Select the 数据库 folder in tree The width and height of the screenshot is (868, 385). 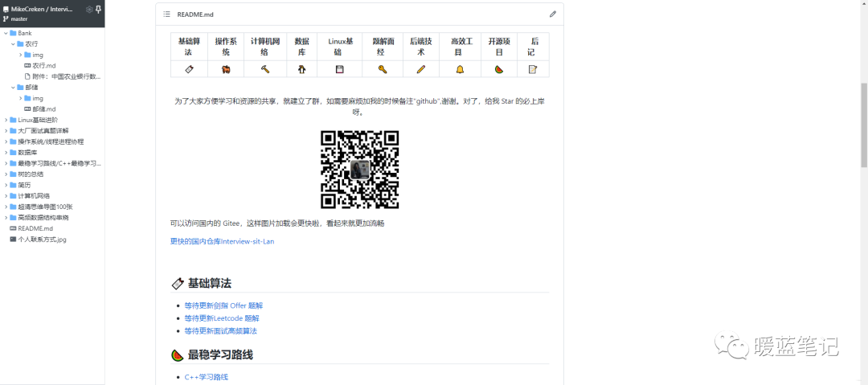click(x=27, y=153)
